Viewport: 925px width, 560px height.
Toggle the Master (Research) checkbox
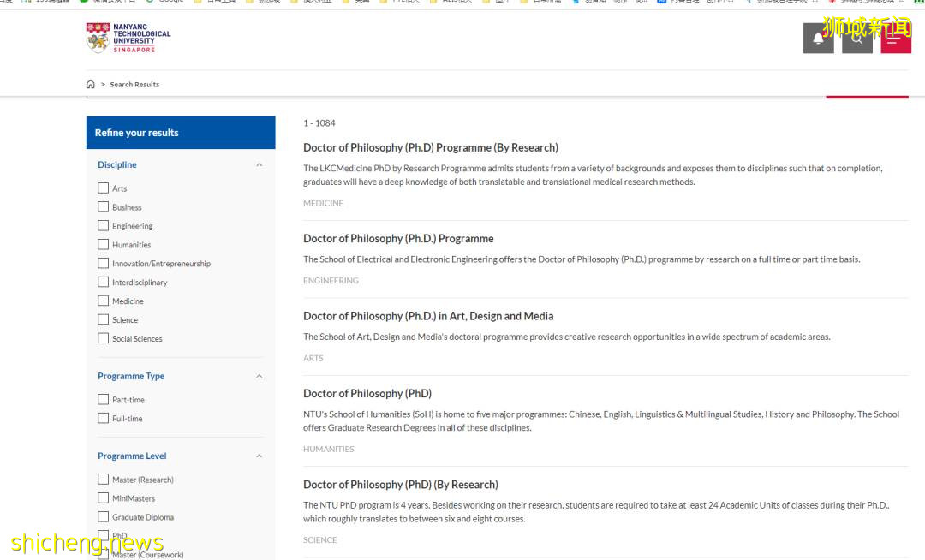pyautogui.click(x=104, y=480)
